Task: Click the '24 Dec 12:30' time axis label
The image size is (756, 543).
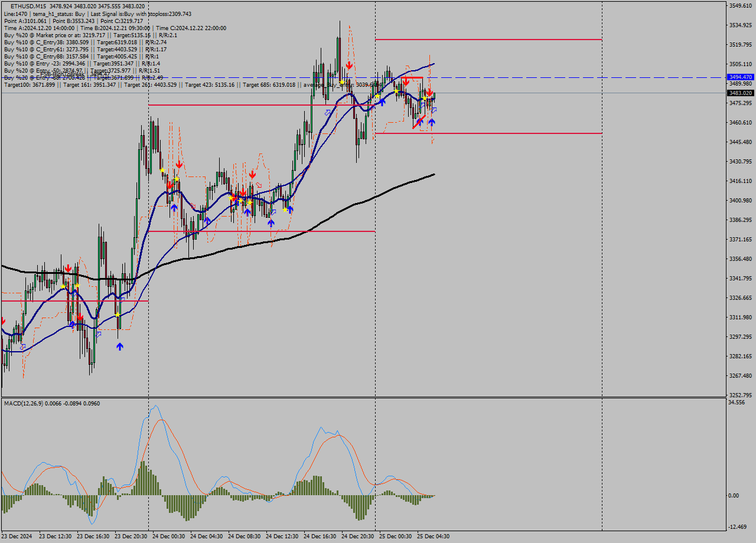Action: point(282,536)
